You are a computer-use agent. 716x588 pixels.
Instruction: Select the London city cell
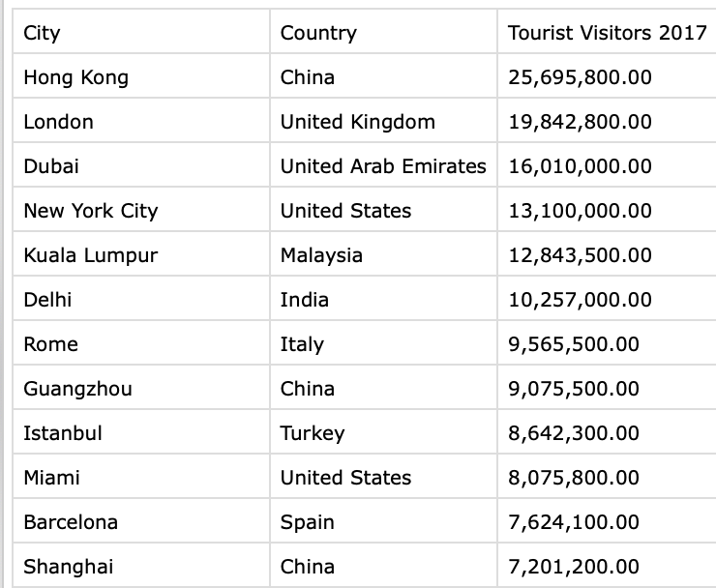point(58,122)
